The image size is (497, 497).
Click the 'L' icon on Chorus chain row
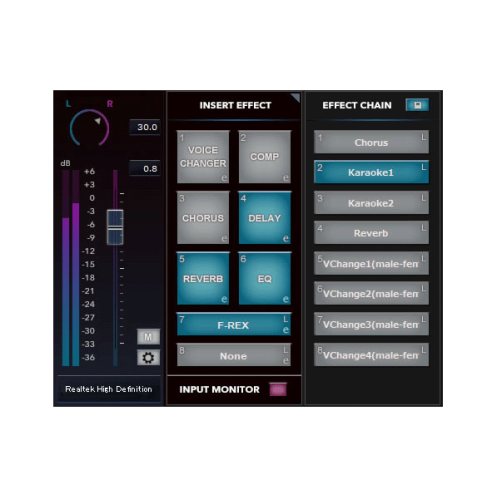(423, 137)
